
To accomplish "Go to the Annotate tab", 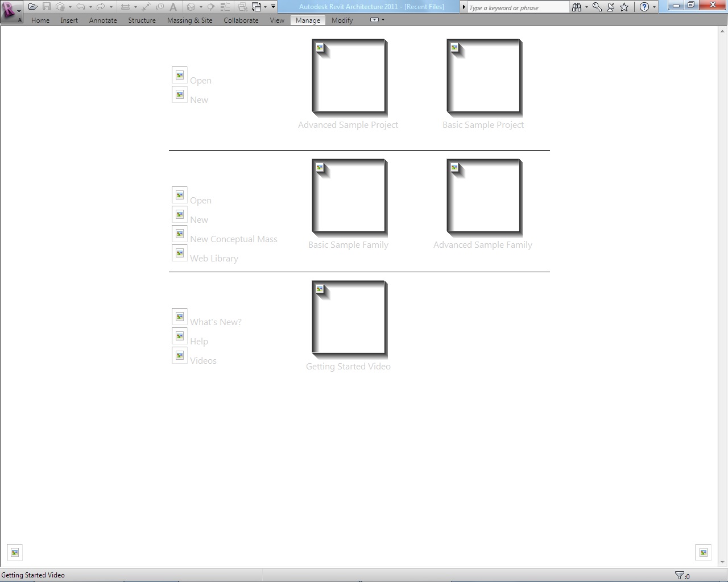I will 103,20.
